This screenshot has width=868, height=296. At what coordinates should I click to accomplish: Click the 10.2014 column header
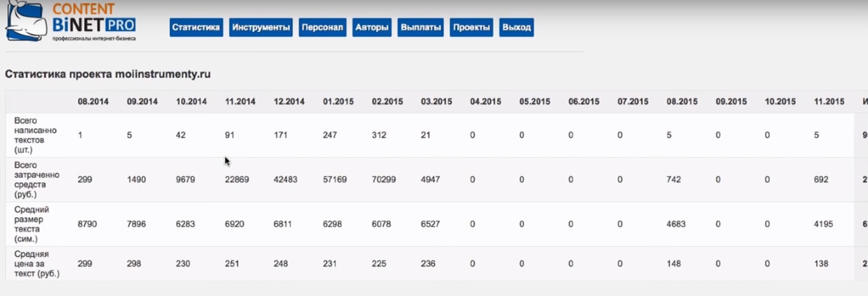pyautogui.click(x=191, y=102)
